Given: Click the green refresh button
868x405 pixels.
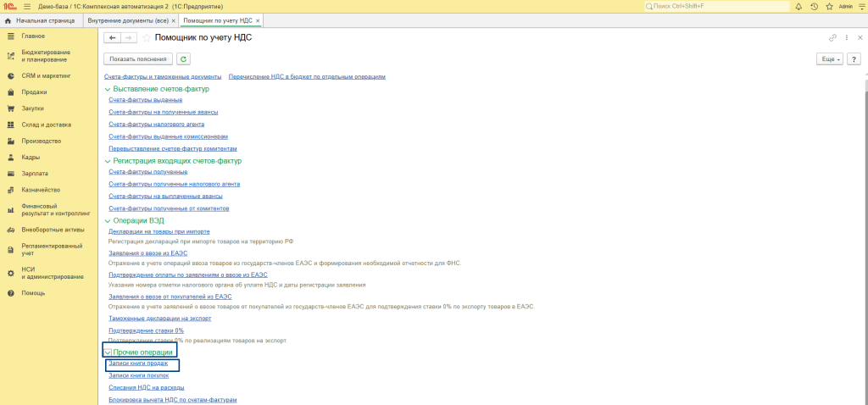Looking at the screenshot, I should point(183,59).
